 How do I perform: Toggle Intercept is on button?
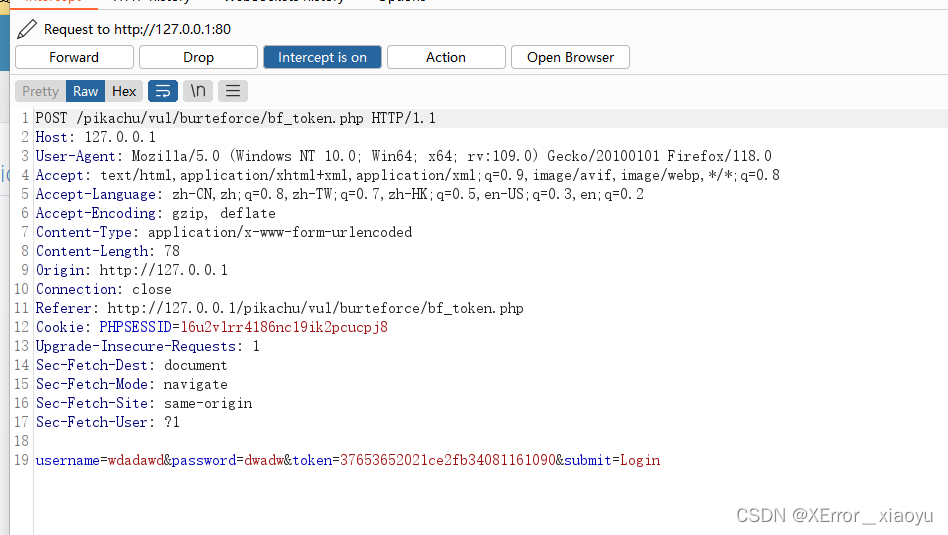click(x=322, y=57)
